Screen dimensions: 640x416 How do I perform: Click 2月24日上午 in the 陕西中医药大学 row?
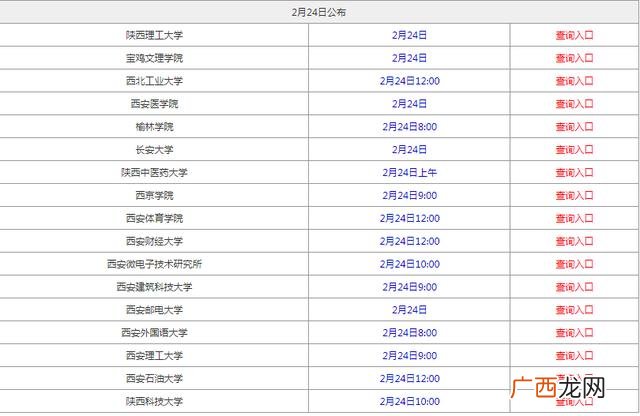click(410, 172)
